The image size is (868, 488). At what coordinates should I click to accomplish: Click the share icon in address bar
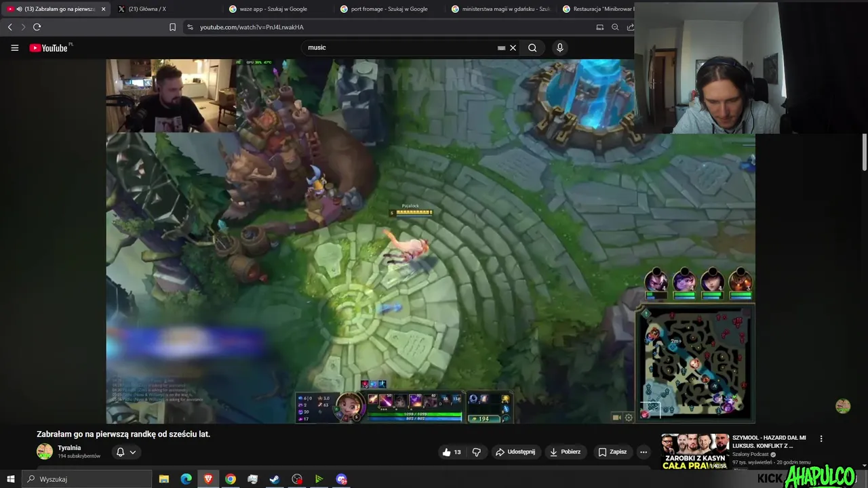click(630, 27)
